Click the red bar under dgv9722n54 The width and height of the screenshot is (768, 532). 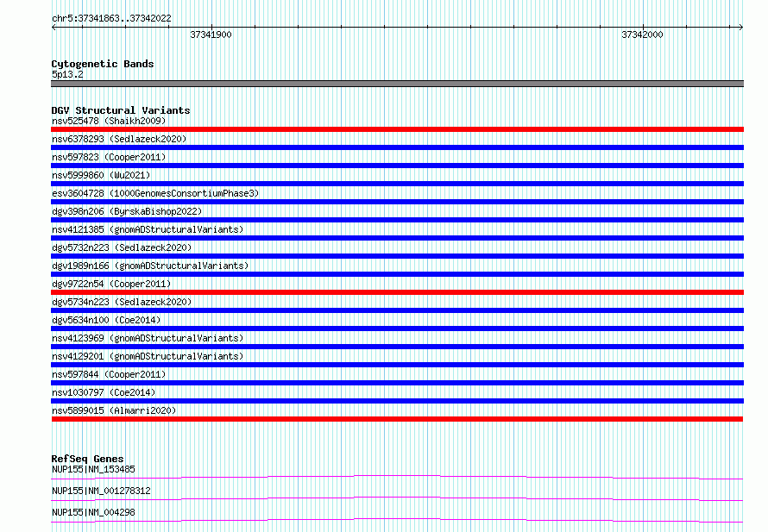[397, 292]
